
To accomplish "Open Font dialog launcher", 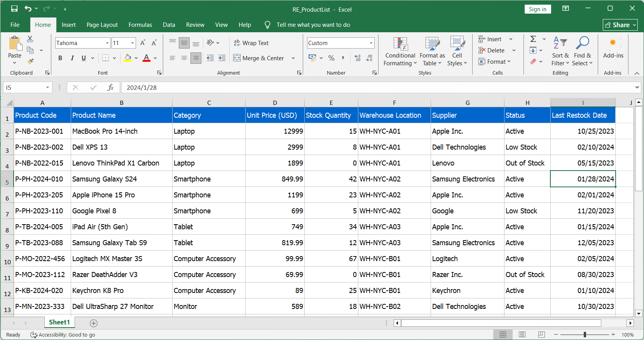I will tap(159, 73).
